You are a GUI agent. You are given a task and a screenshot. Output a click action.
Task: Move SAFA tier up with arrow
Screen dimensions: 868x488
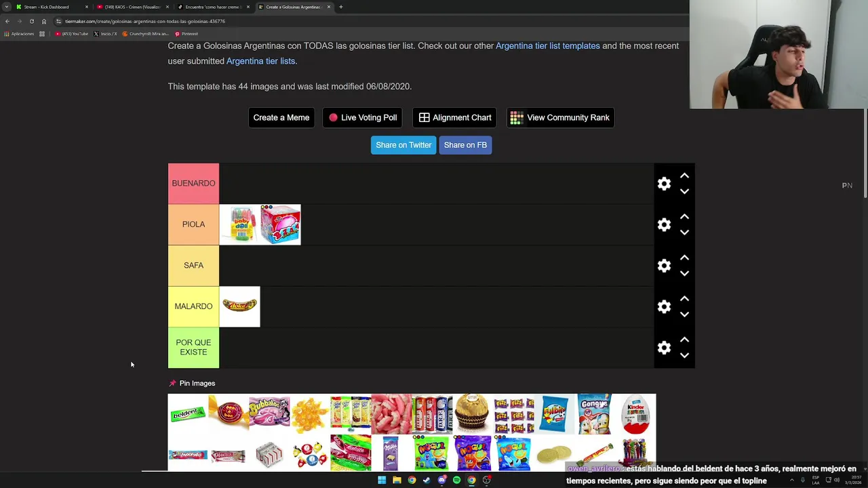point(684,258)
